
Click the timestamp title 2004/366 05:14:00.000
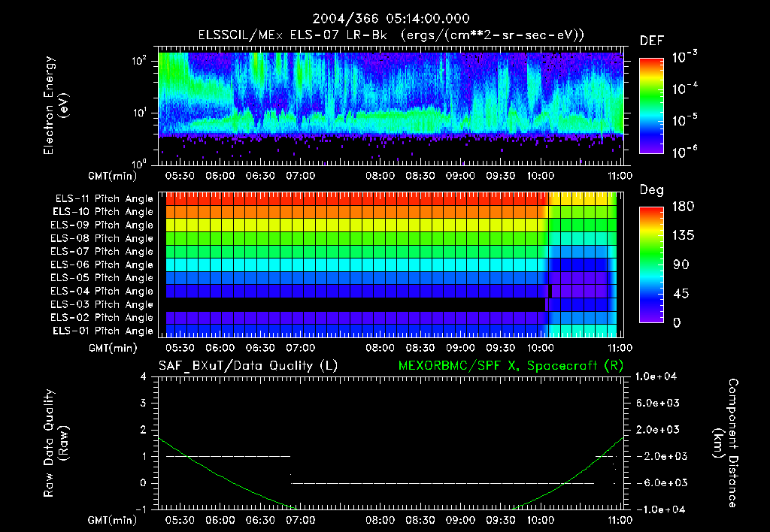point(391,19)
